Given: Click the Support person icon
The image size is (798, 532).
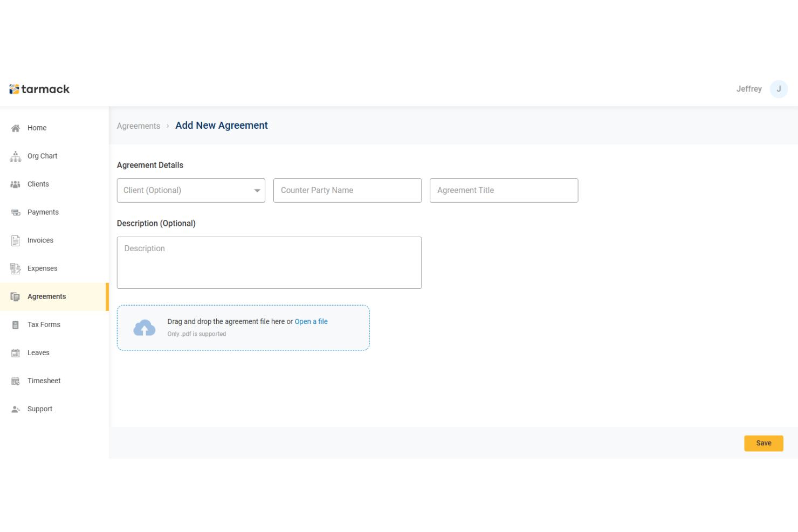Looking at the screenshot, I should pos(16,409).
